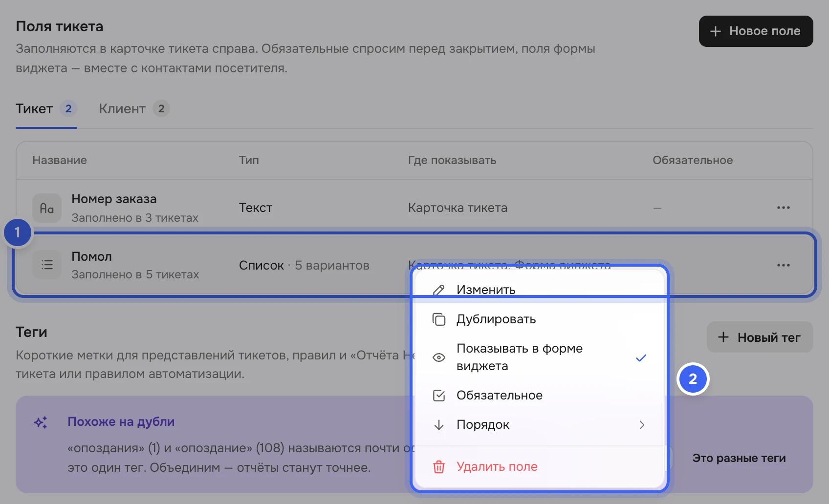Click the Теги section heading
The image size is (829, 504).
pyautogui.click(x=31, y=332)
